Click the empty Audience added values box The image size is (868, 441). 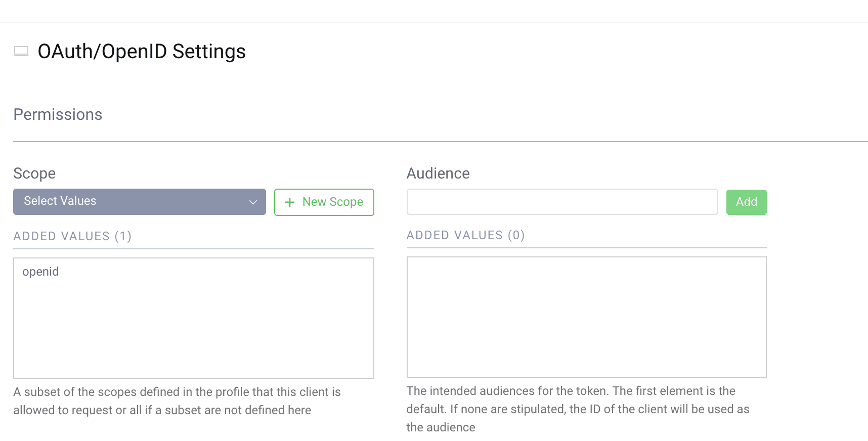tap(586, 317)
